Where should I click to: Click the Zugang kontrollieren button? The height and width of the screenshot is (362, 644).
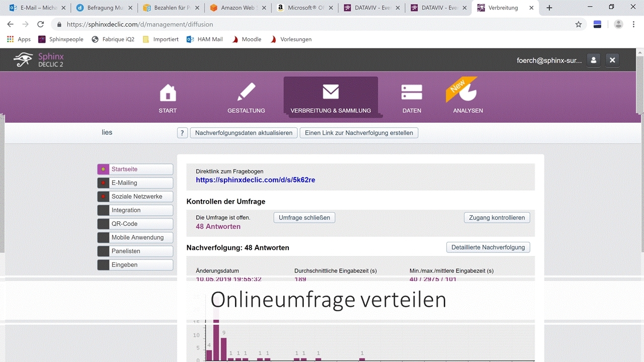[497, 218]
